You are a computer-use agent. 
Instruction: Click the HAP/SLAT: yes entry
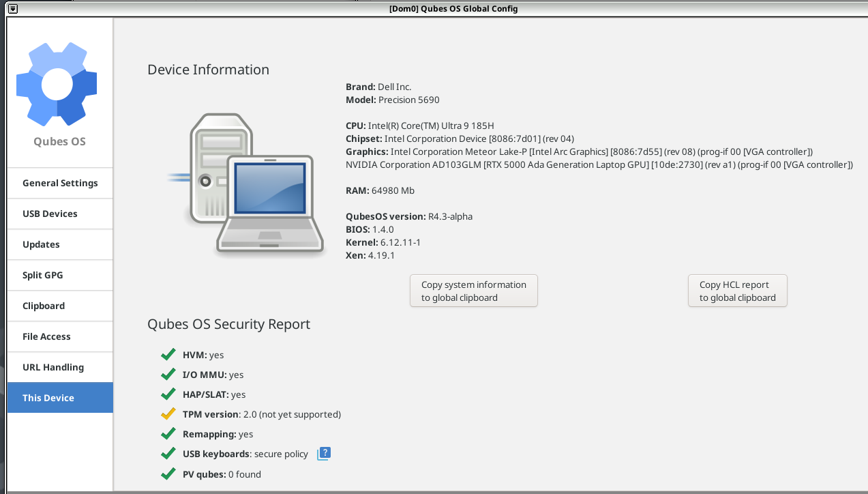tap(214, 394)
